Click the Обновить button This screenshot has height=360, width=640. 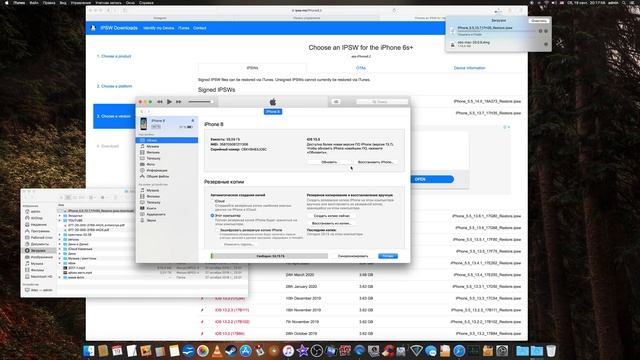point(329,162)
